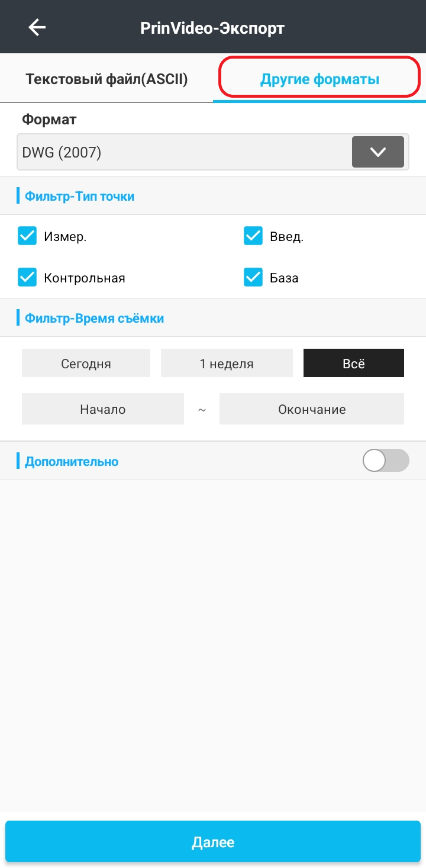426x868 pixels.
Task: Select the Другие форматы tab
Action: (319, 79)
